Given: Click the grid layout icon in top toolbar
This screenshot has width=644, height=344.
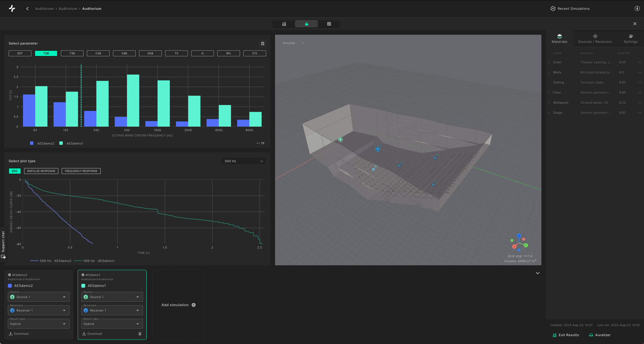Looking at the screenshot, I should pos(329,24).
